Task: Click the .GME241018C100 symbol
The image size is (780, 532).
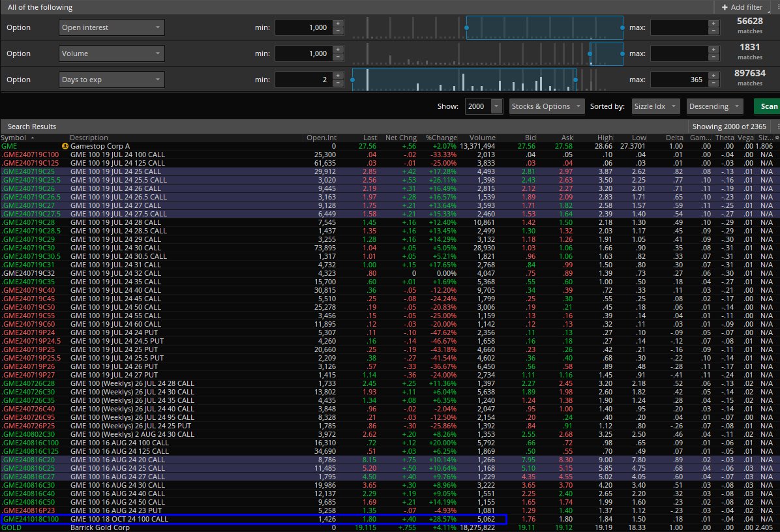Action: coord(30,518)
